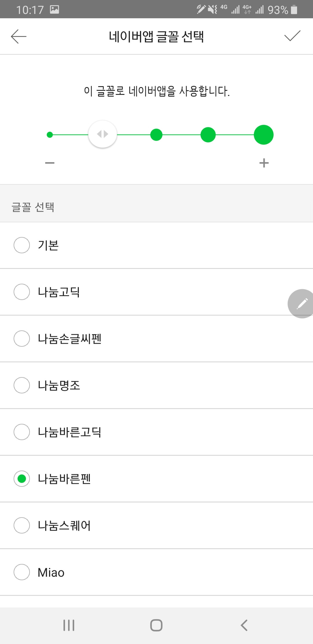Screen dimensions: 313x644
Task: Set font size to smallest slider dot
Action: pyautogui.click(x=50, y=135)
